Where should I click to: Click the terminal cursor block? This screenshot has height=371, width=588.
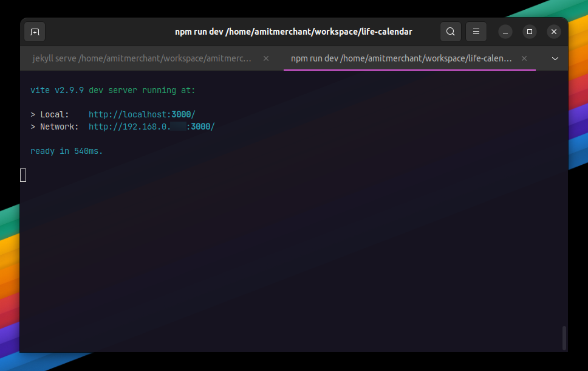tap(23, 175)
